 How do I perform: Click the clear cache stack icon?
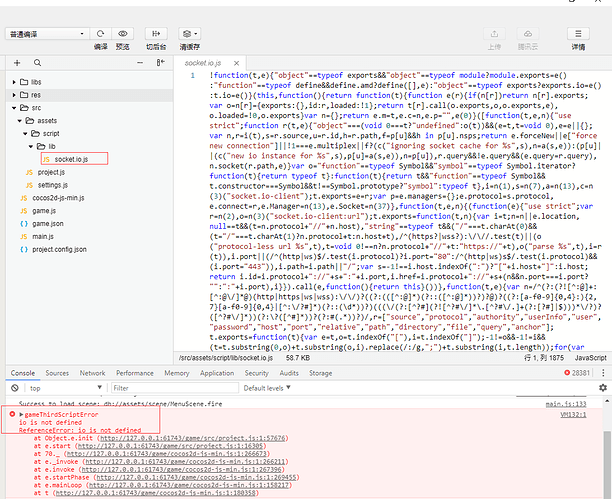coord(187,34)
